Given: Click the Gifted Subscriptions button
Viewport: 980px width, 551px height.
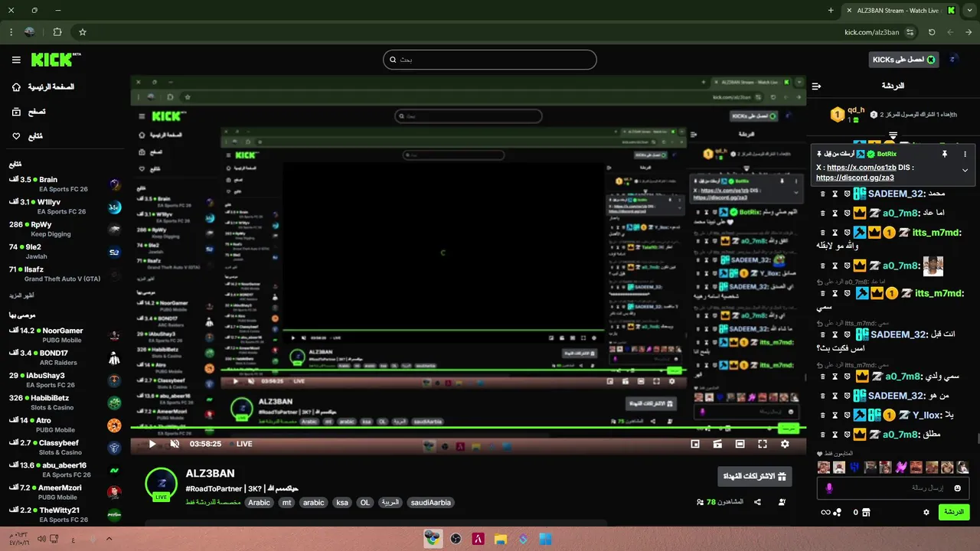Looking at the screenshot, I should (x=755, y=477).
